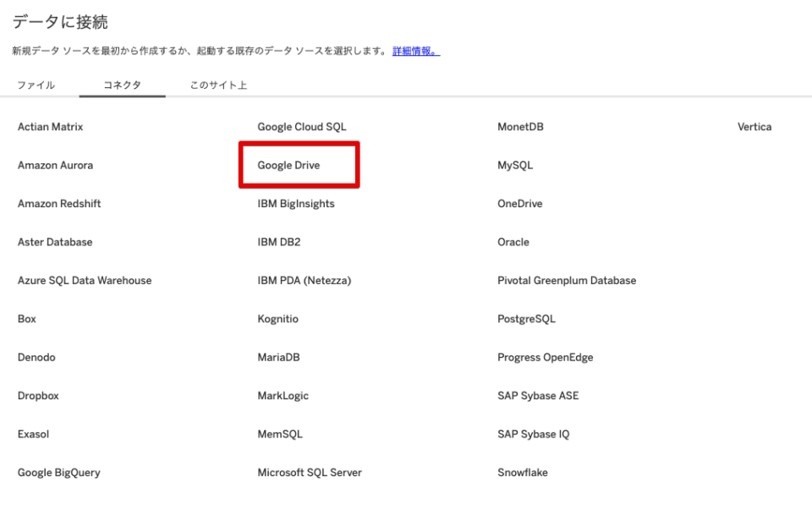The width and height of the screenshot is (812, 505).
Task: Connect to Amazon Aurora
Action: [55, 166]
